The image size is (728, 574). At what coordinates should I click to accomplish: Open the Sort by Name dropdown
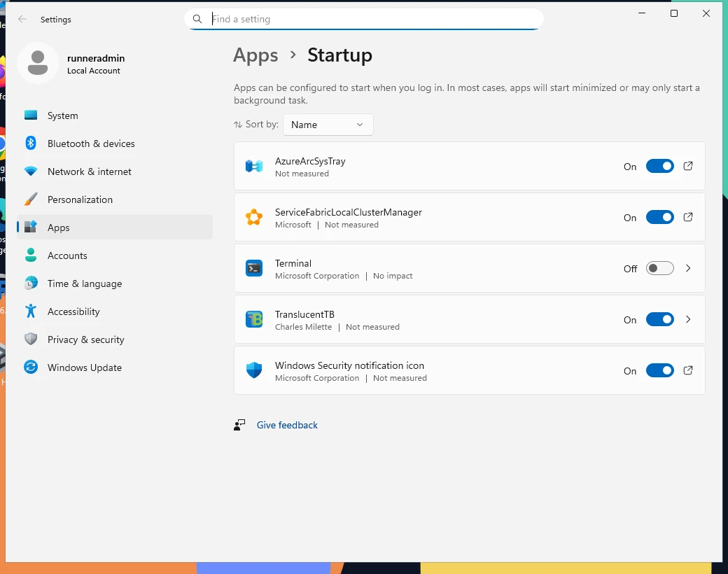328,125
